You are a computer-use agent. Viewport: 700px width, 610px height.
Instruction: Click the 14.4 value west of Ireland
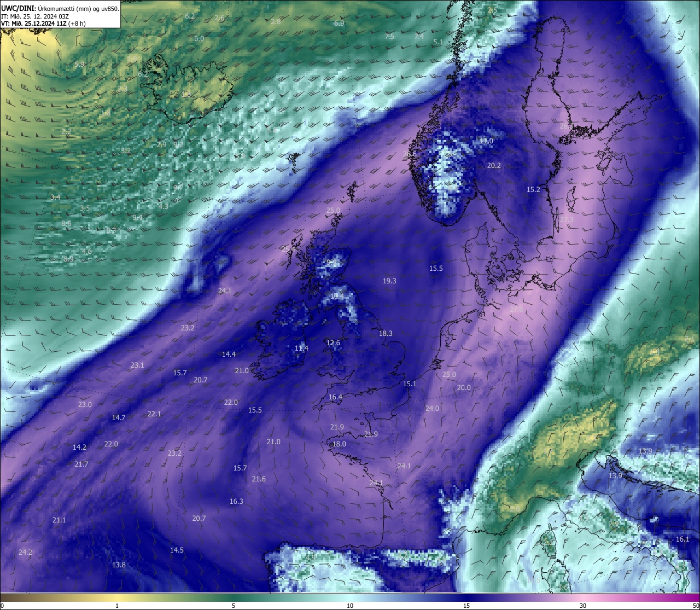[229, 354]
